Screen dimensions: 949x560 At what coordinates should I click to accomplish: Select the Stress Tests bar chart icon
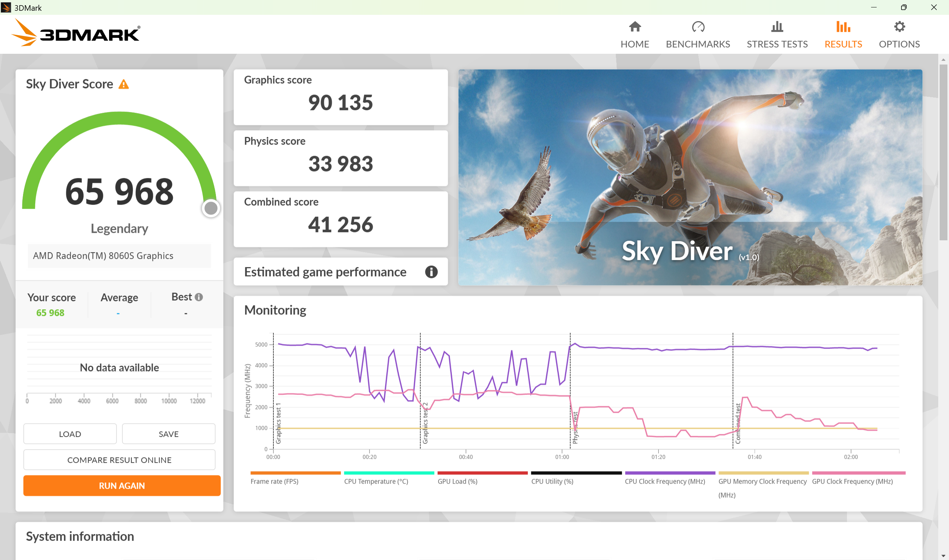tap(777, 27)
